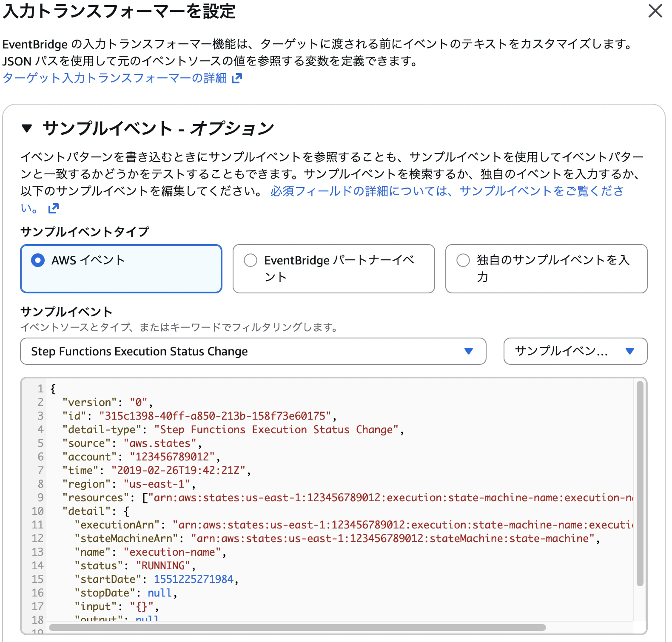
Task: Click the horizontal scrollbar of code editor
Action: click(x=297, y=628)
